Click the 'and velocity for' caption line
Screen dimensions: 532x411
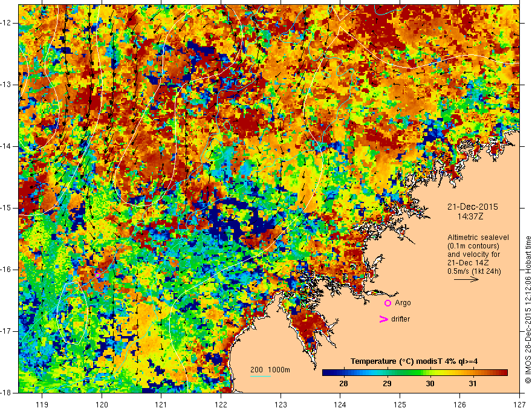coord(473,254)
